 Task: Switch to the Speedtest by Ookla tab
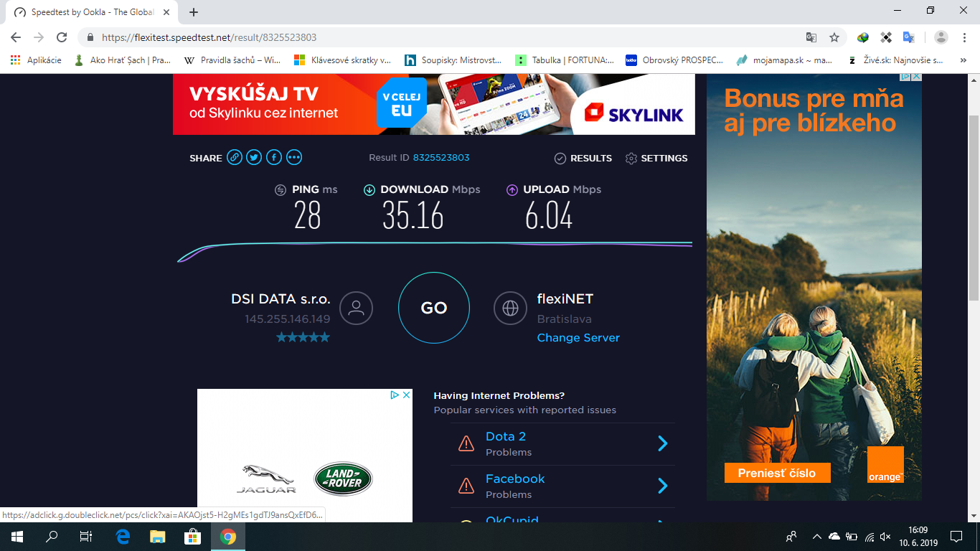92,12
